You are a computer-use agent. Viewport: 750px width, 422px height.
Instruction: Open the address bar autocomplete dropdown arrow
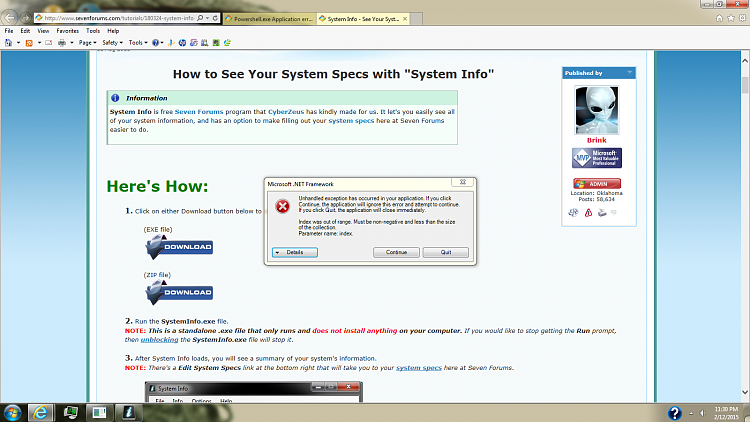208,18
